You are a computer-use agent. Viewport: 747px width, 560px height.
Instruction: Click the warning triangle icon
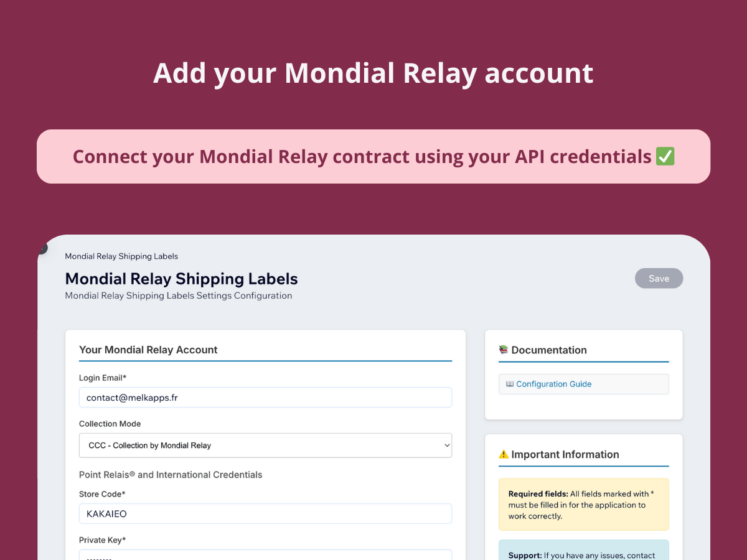504,455
